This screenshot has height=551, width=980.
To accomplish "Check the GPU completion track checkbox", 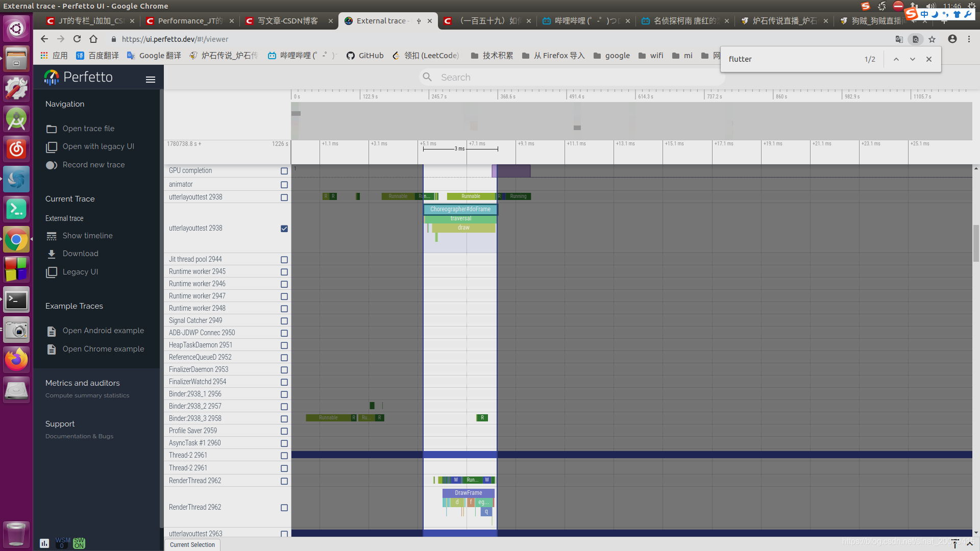I will tap(284, 171).
